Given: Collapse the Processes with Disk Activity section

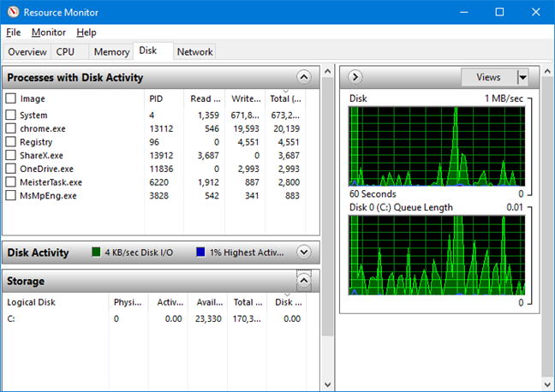Looking at the screenshot, I should point(304,77).
